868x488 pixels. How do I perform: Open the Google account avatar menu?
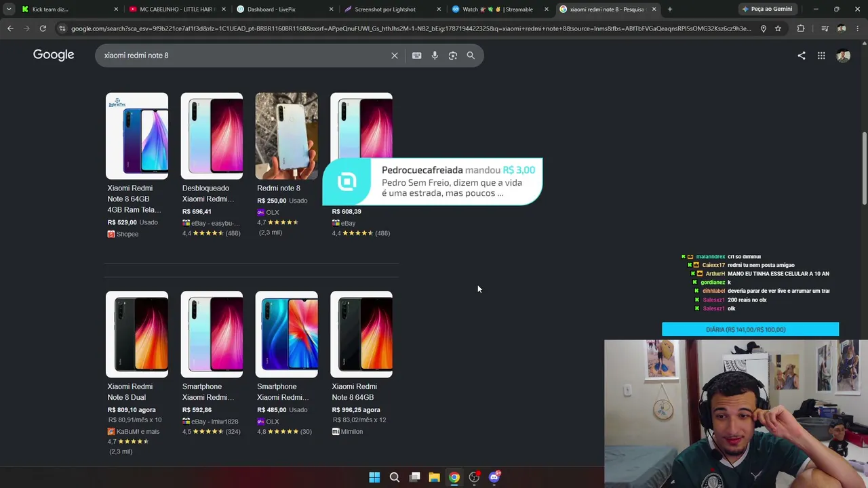pyautogui.click(x=844, y=56)
